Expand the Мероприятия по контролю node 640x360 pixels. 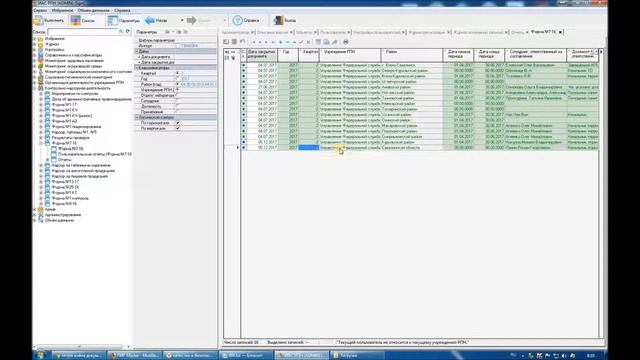pyautogui.click(x=41, y=93)
